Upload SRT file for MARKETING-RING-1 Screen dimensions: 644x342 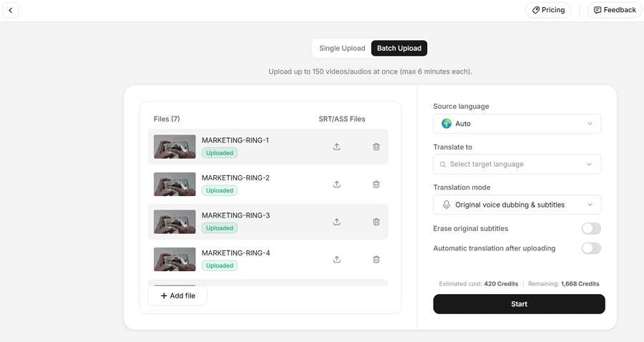coord(337,147)
